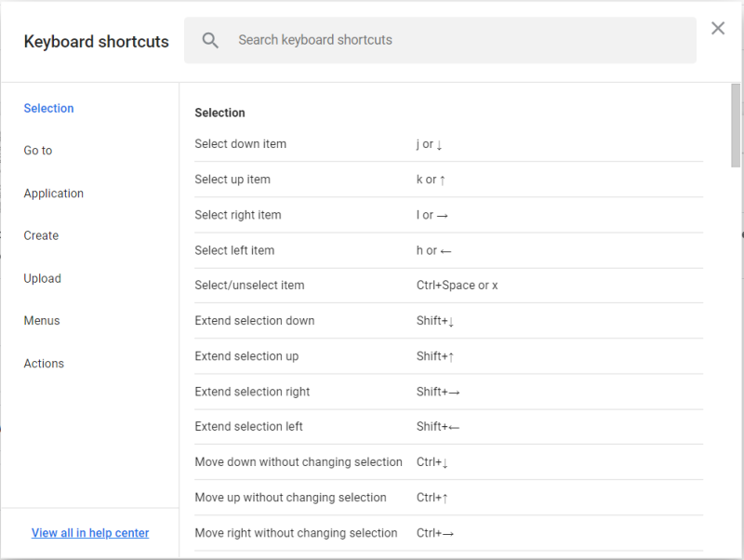Click the search magnifier icon

pyautogui.click(x=210, y=40)
